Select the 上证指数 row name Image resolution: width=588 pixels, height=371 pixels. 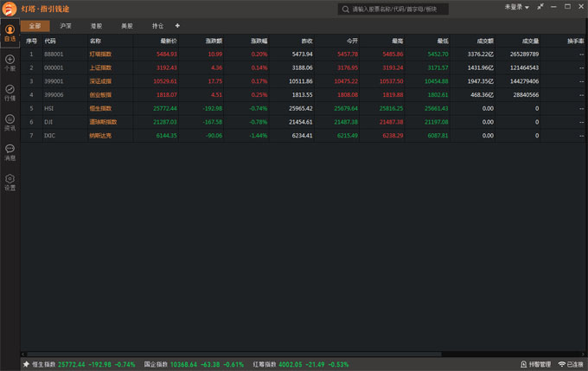click(100, 68)
